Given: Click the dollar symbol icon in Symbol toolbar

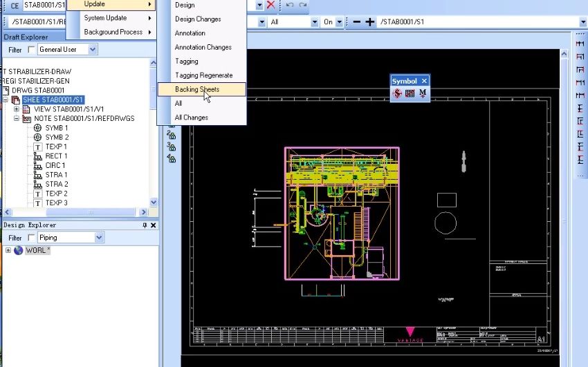Looking at the screenshot, I should (x=397, y=93).
